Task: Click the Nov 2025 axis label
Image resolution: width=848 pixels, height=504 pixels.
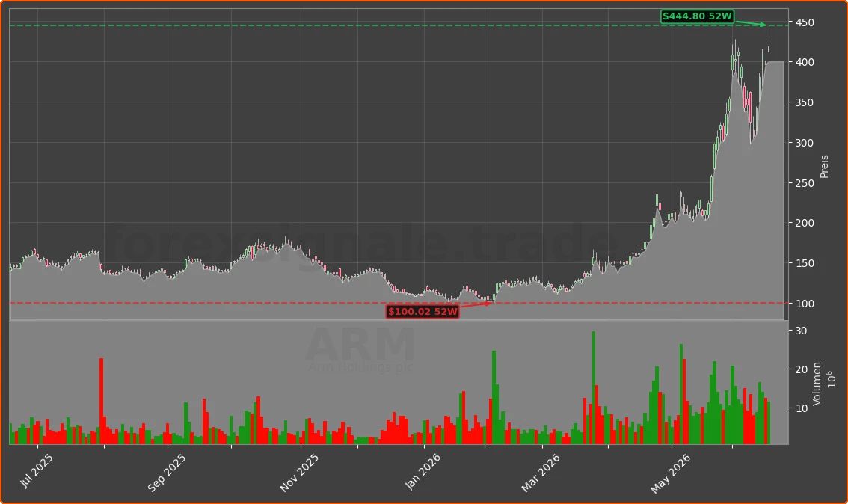Action: pos(299,473)
